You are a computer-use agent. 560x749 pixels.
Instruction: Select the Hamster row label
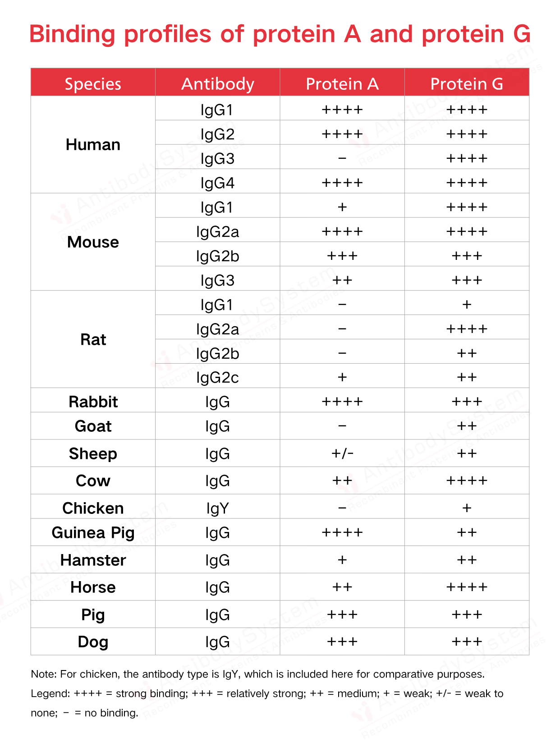[x=93, y=560]
